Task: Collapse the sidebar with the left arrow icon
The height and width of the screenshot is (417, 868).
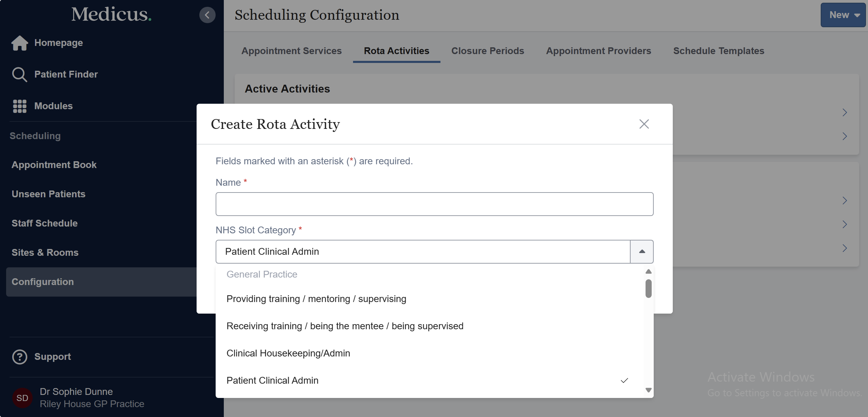Action: (x=208, y=15)
